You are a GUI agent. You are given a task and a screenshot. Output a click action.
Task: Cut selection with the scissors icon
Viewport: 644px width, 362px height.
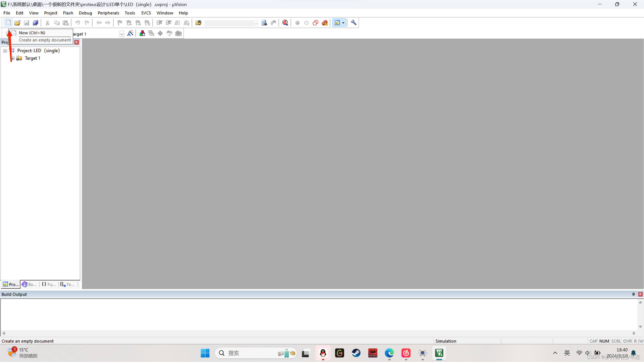tap(47, 23)
